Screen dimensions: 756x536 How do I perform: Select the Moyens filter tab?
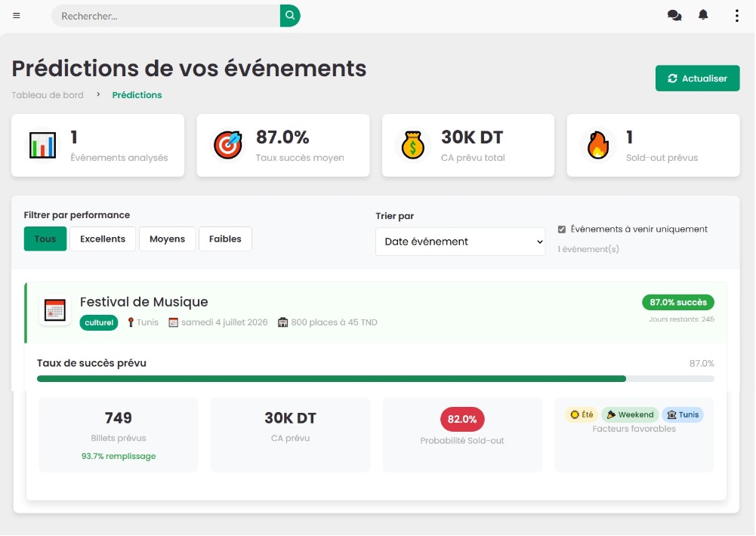168,239
